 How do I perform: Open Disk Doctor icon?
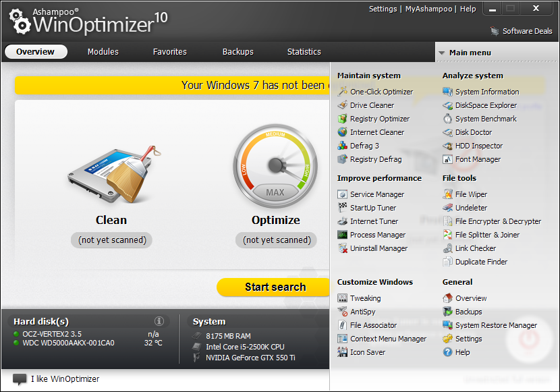pos(447,132)
